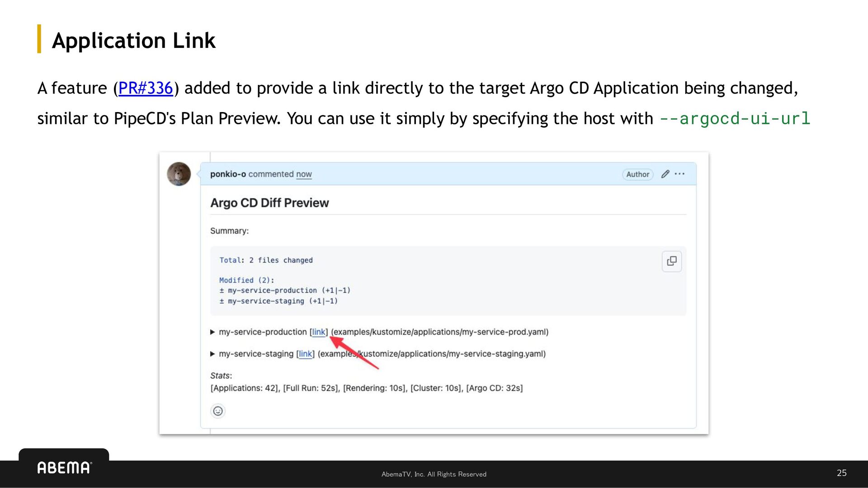
Task: Open the my-service-production Argo CD link
Action: pyautogui.click(x=319, y=332)
